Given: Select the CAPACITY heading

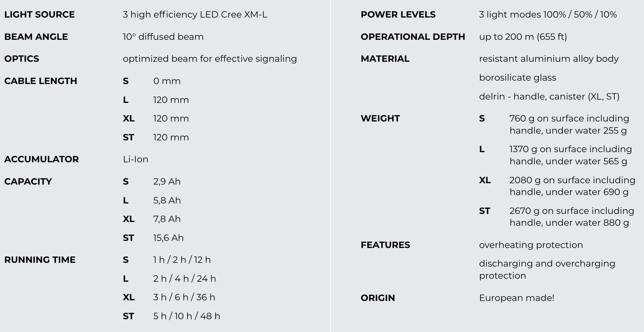Looking at the screenshot, I should 28,182.
